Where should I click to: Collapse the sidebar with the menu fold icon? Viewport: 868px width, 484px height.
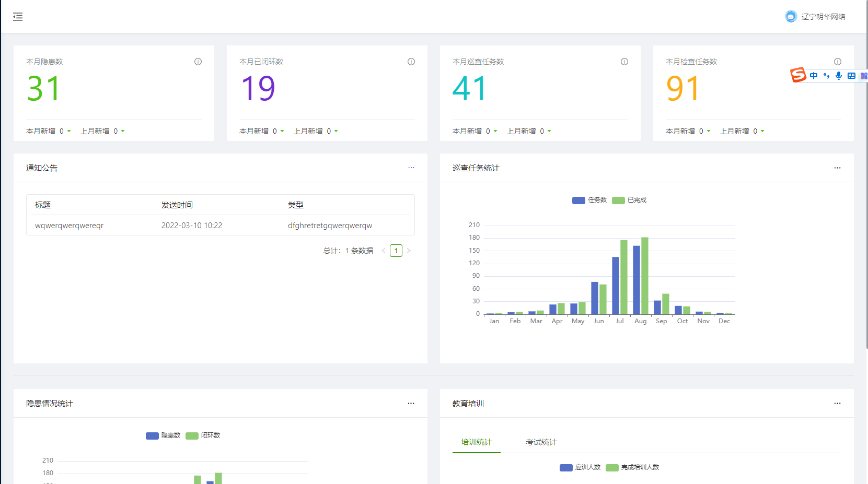point(18,17)
